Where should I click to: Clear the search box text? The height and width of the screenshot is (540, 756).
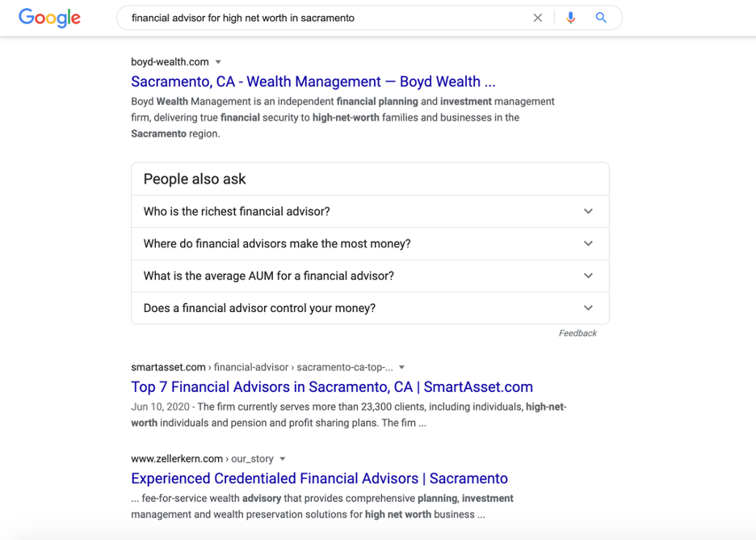coord(538,18)
